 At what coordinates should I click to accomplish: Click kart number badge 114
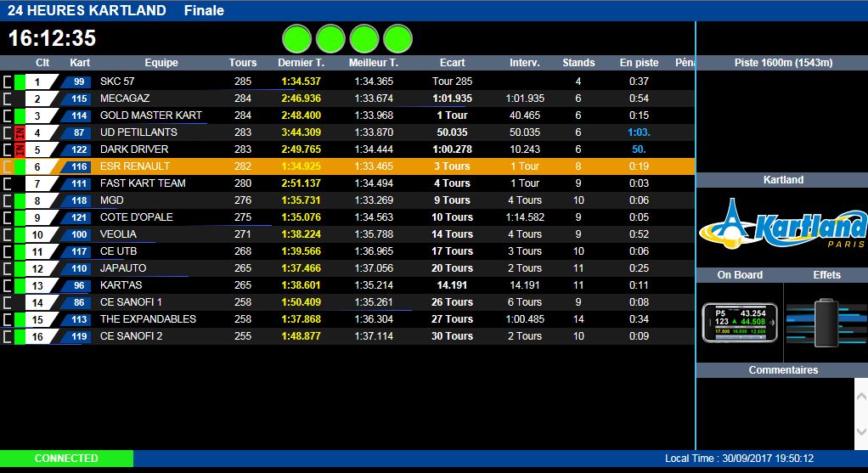point(76,116)
